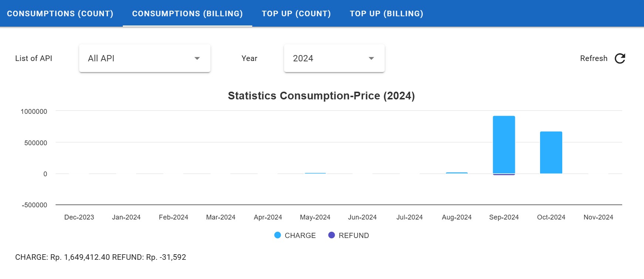Click the light blue CHARGE legend dot

tap(277, 235)
